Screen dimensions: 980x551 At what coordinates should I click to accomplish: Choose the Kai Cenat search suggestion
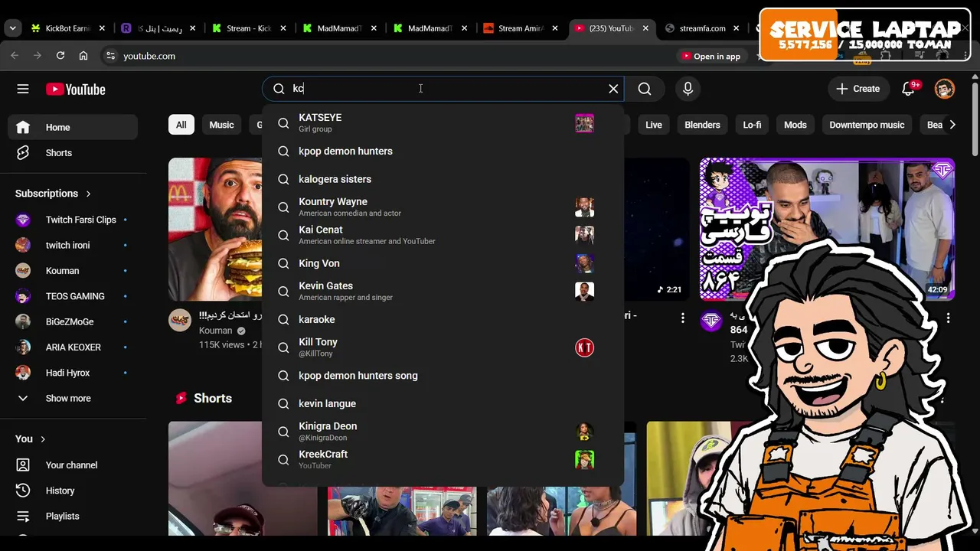pos(443,235)
